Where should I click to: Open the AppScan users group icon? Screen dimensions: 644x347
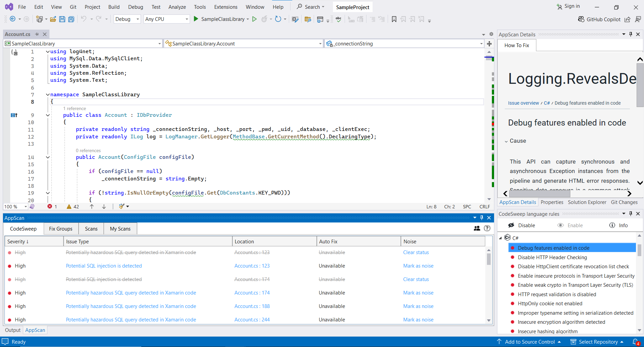[x=477, y=228]
